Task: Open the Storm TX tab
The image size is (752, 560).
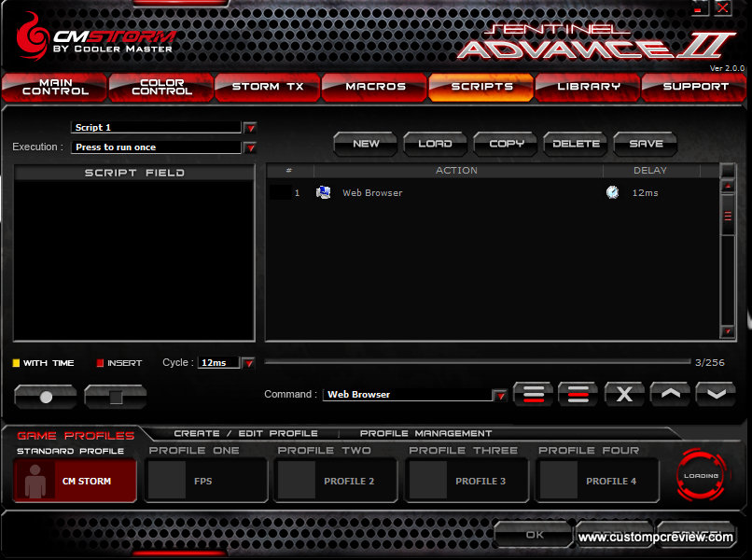Action: pyautogui.click(x=268, y=87)
